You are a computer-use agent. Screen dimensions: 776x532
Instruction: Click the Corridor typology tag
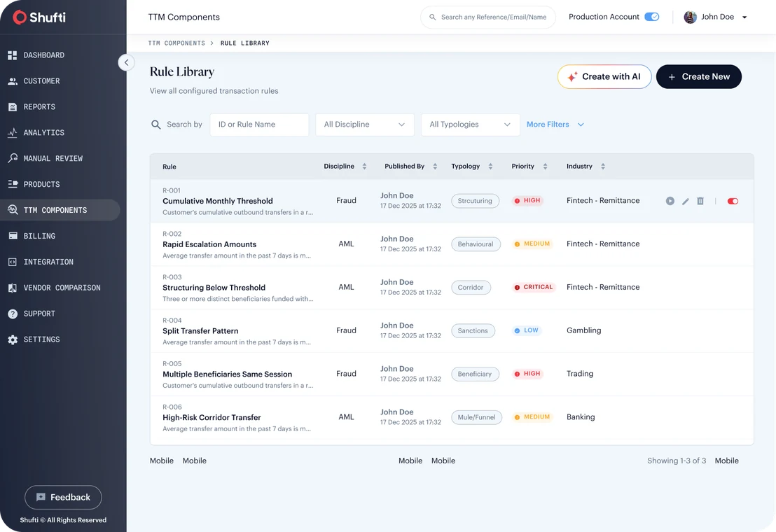coord(471,287)
